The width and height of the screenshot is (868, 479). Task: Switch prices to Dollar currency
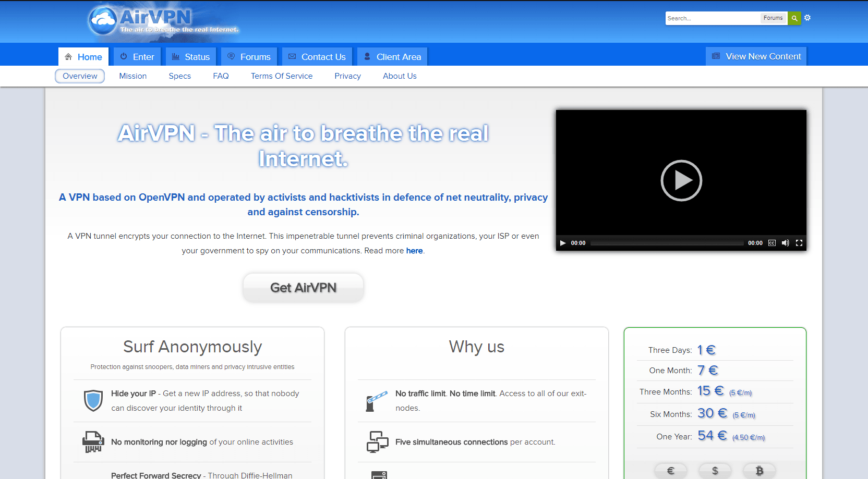pos(715,471)
